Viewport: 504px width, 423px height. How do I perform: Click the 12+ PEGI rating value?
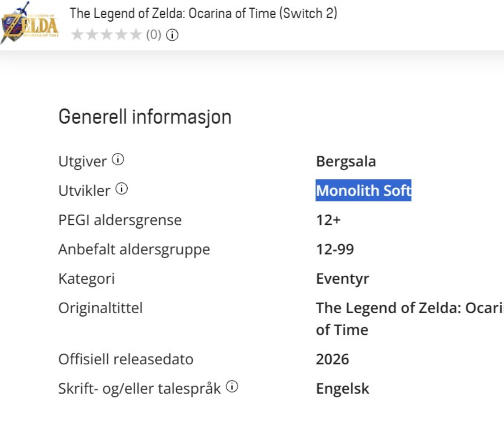328,220
